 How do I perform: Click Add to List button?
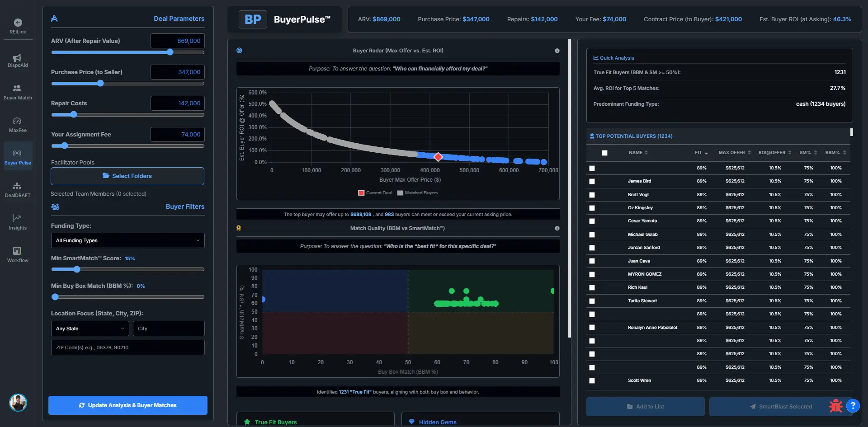coord(646,407)
